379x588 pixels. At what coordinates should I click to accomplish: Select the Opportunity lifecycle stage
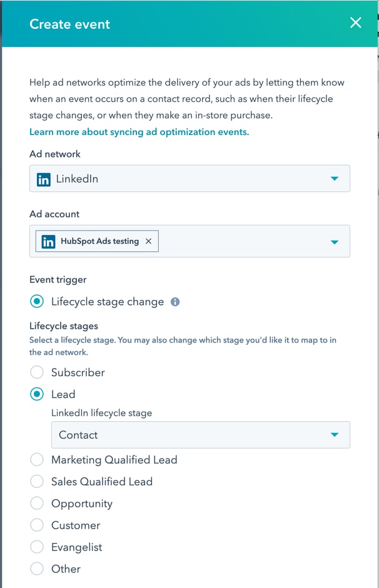(38, 504)
